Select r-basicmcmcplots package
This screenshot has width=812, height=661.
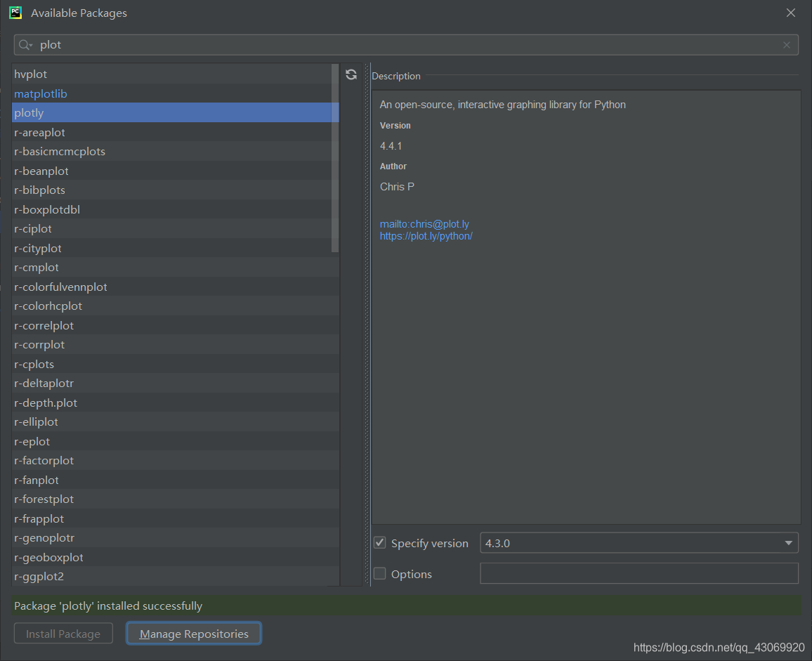pyautogui.click(x=175, y=151)
